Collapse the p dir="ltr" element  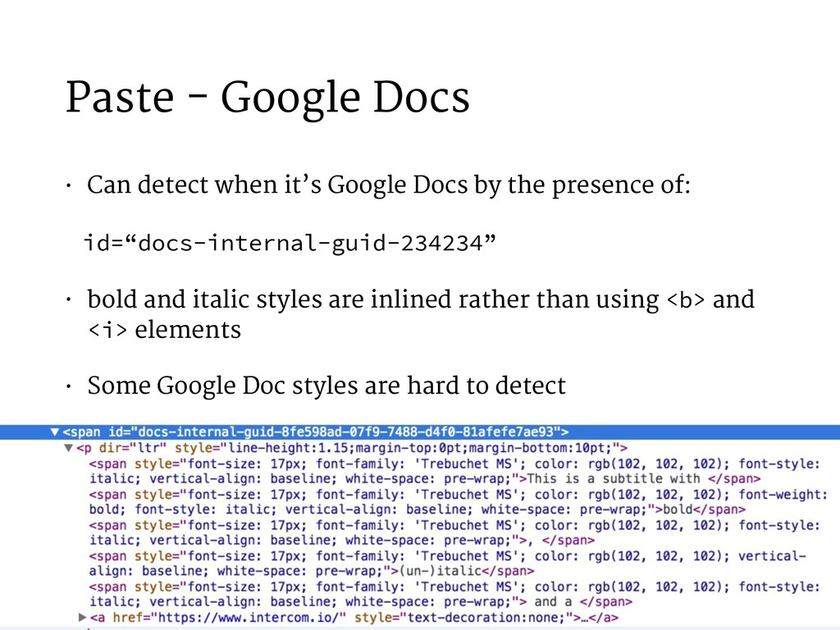pos(68,447)
